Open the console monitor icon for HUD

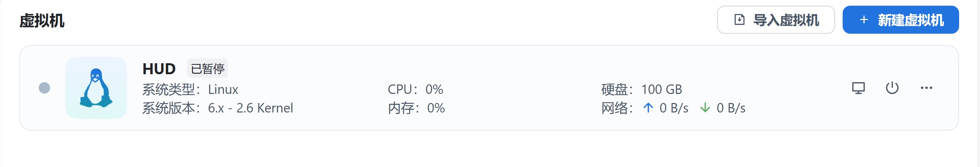858,88
